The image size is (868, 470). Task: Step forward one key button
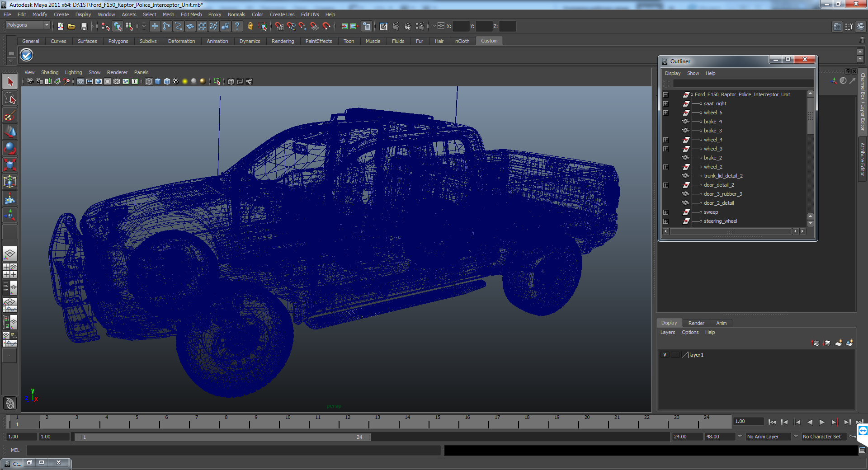(835, 422)
